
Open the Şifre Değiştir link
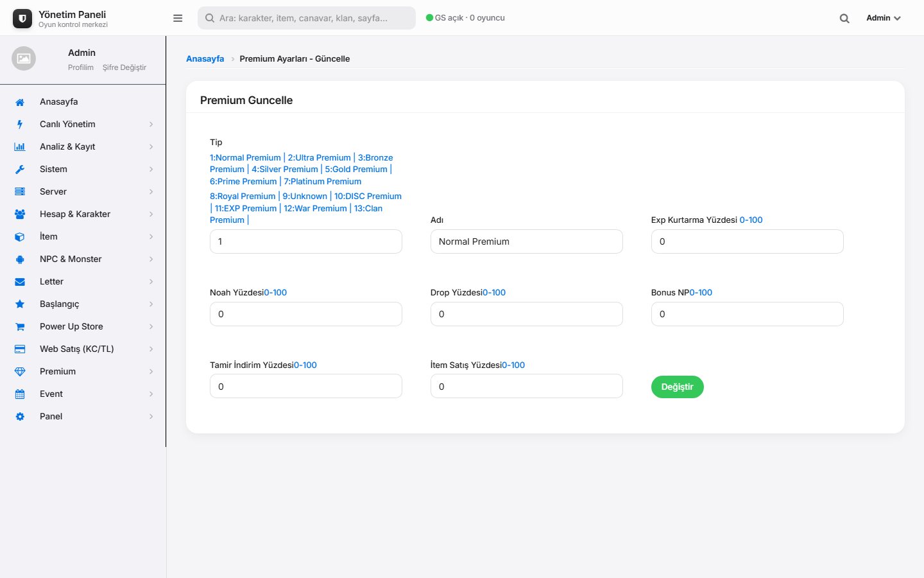pos(124,67)
